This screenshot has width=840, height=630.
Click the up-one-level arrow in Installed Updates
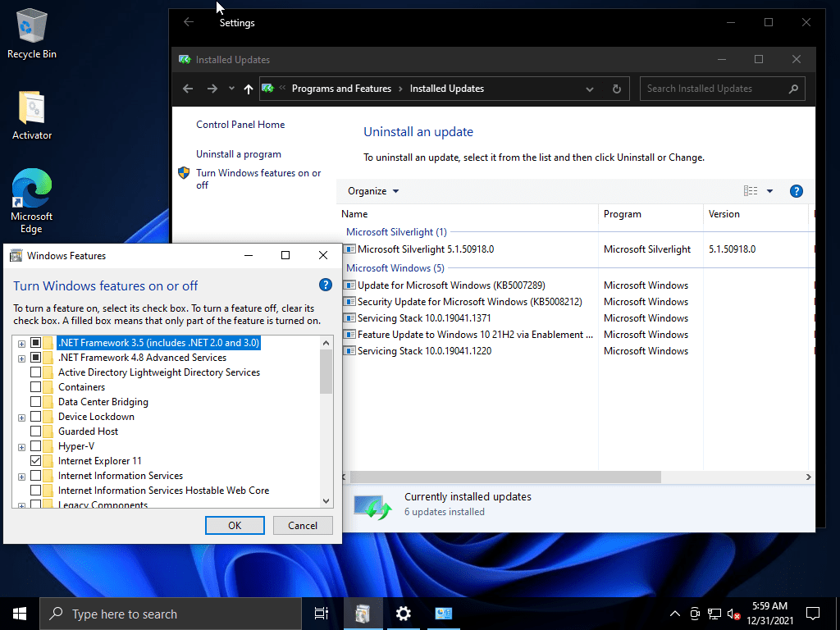click(x=248, y=89)
